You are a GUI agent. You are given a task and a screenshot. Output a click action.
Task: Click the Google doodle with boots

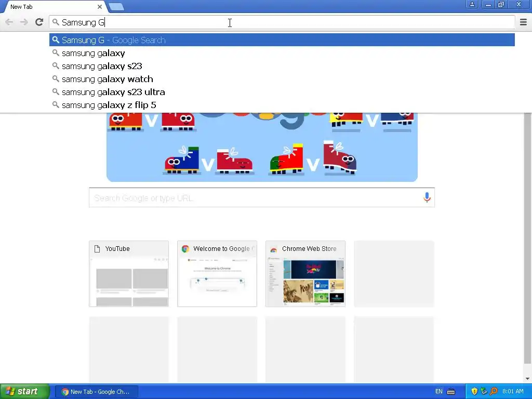(x=262, y=147)
